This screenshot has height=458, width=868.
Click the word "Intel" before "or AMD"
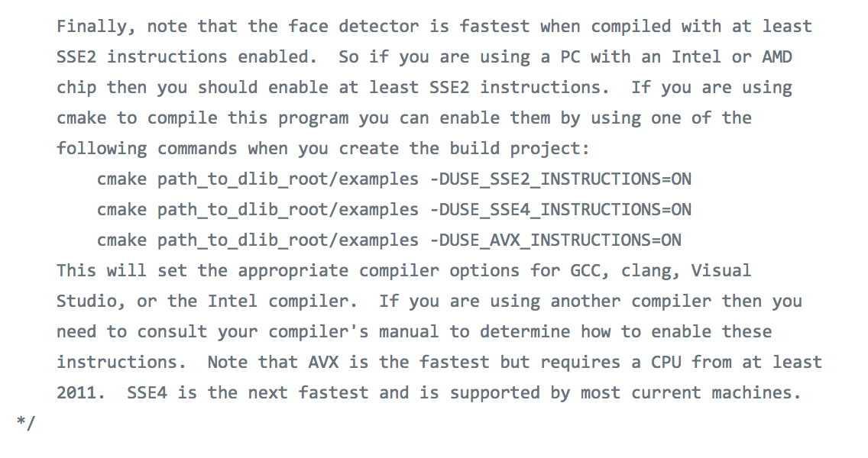(696, 57)
